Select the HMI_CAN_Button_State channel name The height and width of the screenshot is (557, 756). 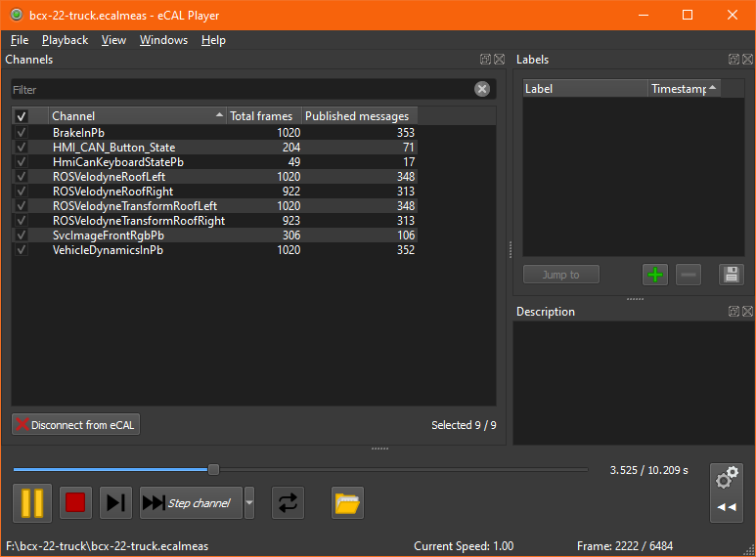pos(113,148)
